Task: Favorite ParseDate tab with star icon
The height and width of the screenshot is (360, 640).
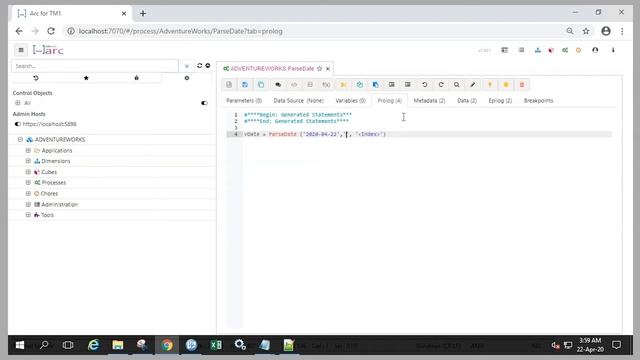Action: click(x=320, y=69)
